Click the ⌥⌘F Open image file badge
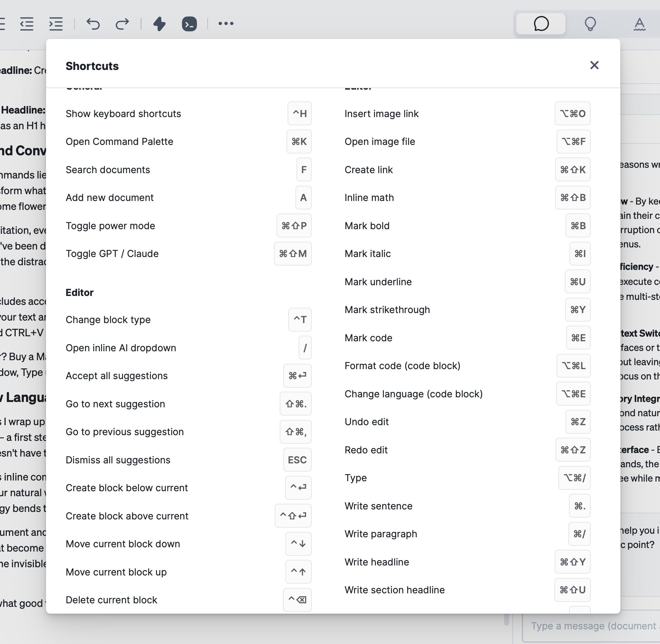The width and height of the screenshot is (660, 644). 574,142
